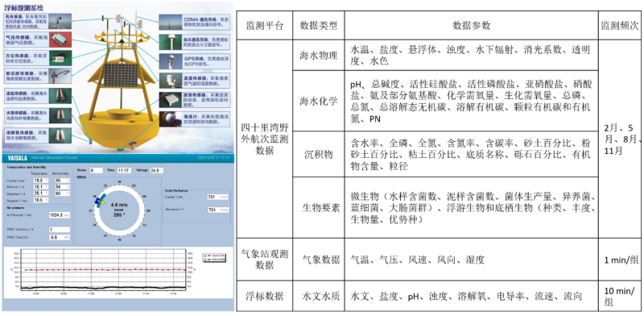Select the current meter (海流计) photo
Screen dimensions: 644x316
[x=171, y=118]
